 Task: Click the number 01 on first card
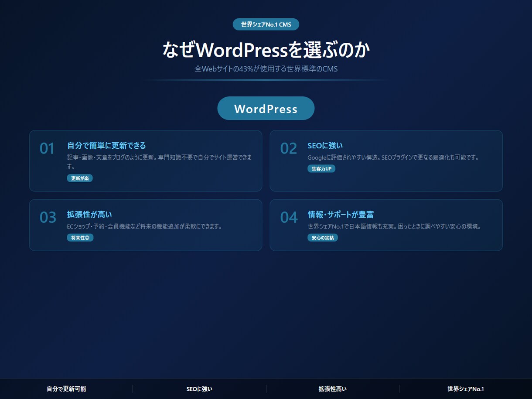click(47, 148)
